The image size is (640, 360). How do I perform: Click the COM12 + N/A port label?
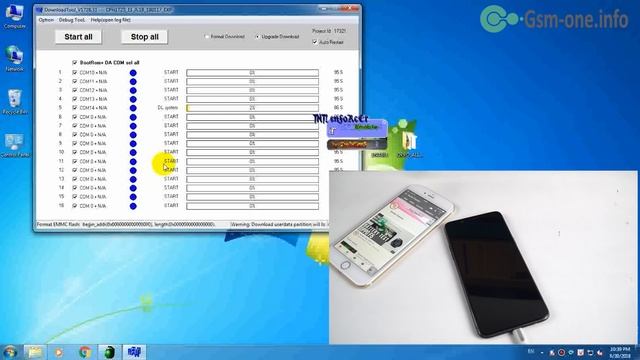pos(93,90)
